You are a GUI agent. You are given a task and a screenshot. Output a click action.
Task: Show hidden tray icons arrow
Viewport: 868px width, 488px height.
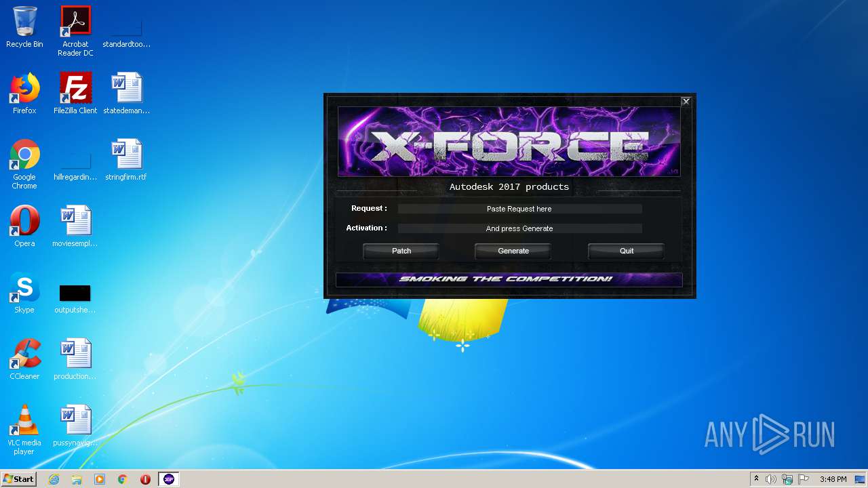pyautogui.click(x=756, y=479)
